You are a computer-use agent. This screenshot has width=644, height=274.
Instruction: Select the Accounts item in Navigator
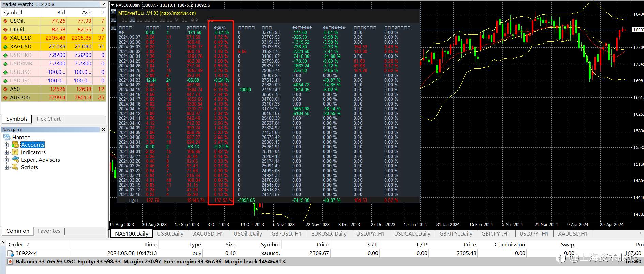click(x=33, y=145)
